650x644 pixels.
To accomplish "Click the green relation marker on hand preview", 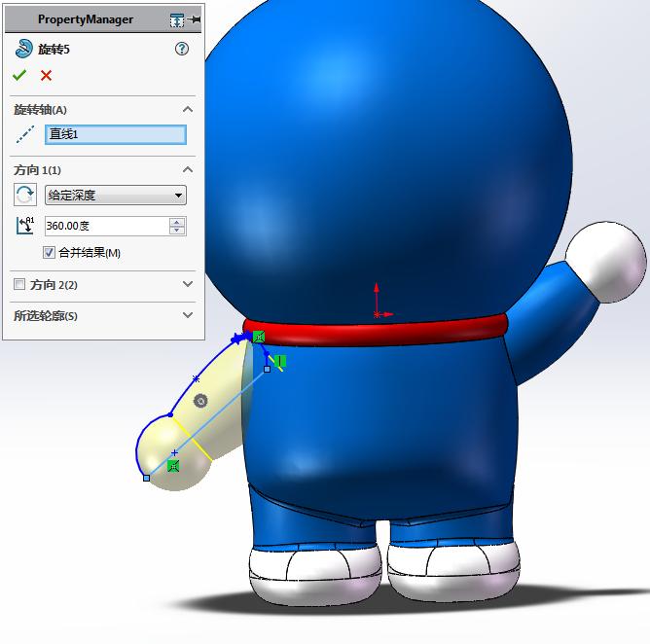I will coord(173,466).
